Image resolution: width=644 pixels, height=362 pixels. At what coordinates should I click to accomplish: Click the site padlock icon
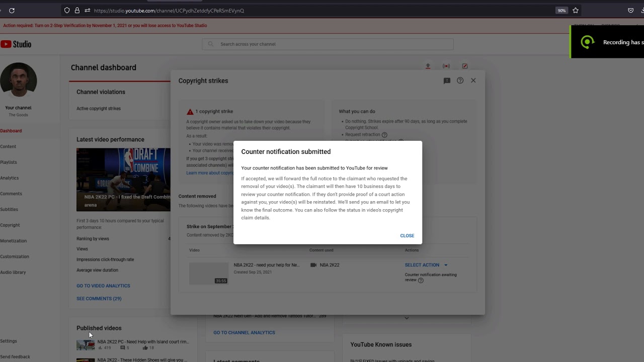pyautogui.click(x=77, y=10)
